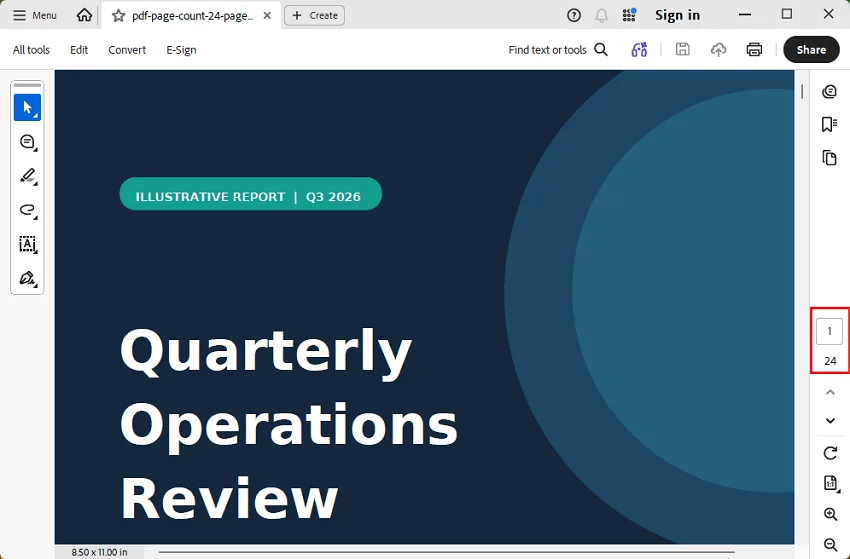Screen dimensions: 850x559
Task: Click the Illustrative Report Q3 2026 badge
Action: (x=250, y=194)
